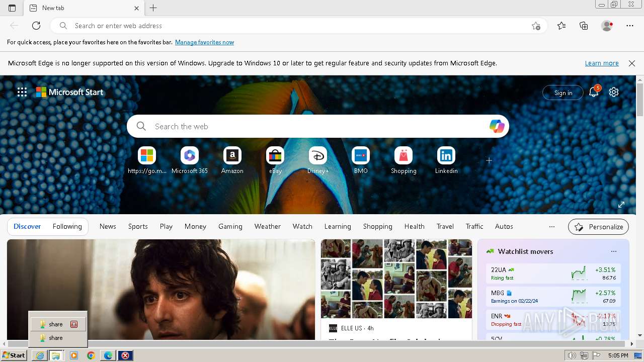644x362 pixels.
Task: Refresh the page with reload icon
Action: tap(36, 26)
